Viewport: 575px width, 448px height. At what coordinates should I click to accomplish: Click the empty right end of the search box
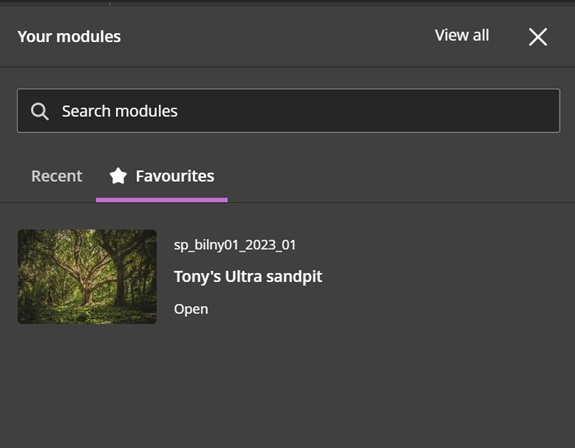click(x=513, y=110)
